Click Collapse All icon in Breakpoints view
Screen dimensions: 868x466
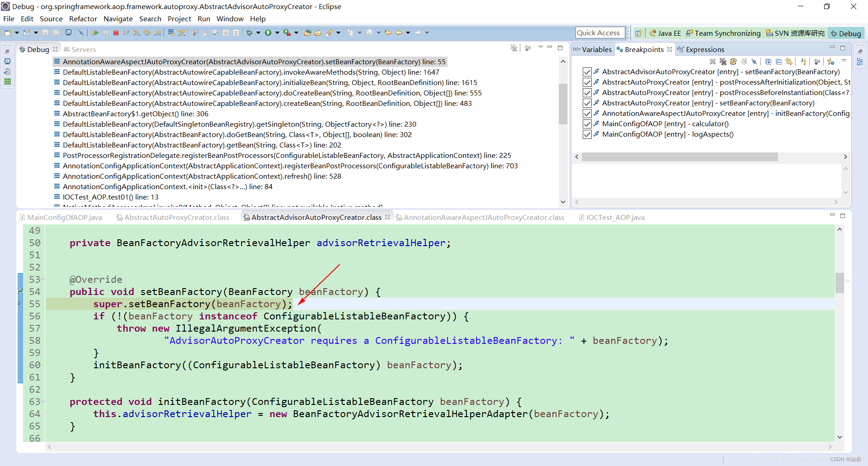[x=778, y=62]
